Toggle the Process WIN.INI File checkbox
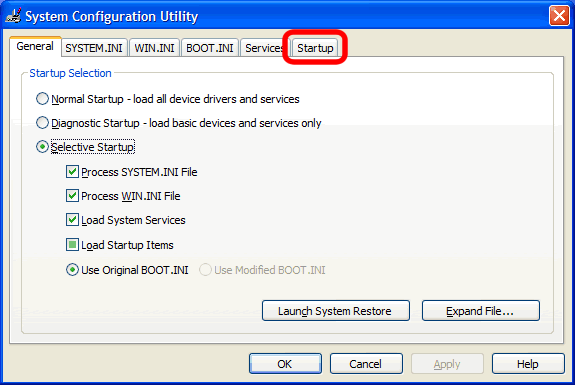Screen dimensions: 575x385 tap(73, 196)
